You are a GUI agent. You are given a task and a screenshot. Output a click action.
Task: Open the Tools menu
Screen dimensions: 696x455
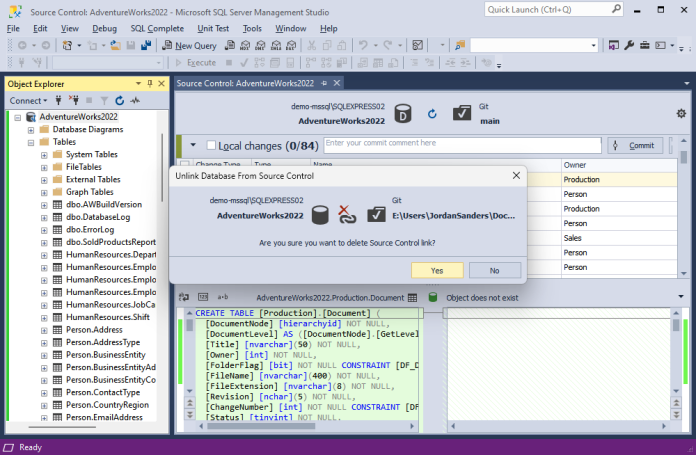(252, 29)
